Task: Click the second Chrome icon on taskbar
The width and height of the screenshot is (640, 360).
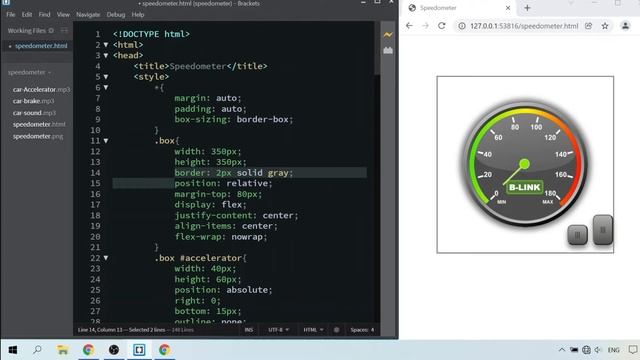Action: (164, 350)
